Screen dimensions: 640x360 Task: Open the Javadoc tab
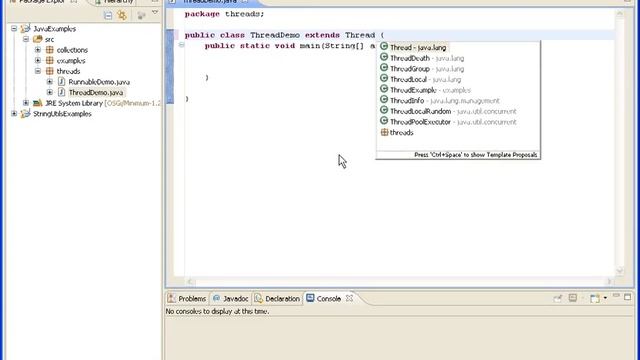(231, 299)
